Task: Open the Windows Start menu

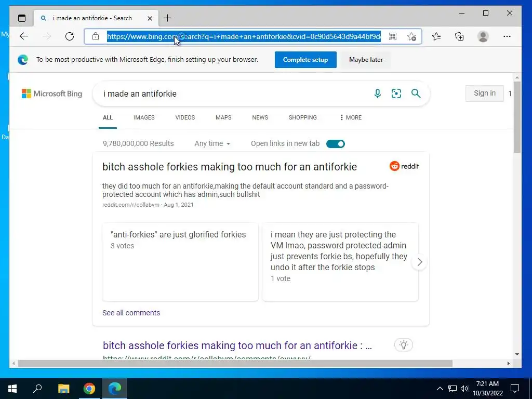Action: tap(12, 389)
